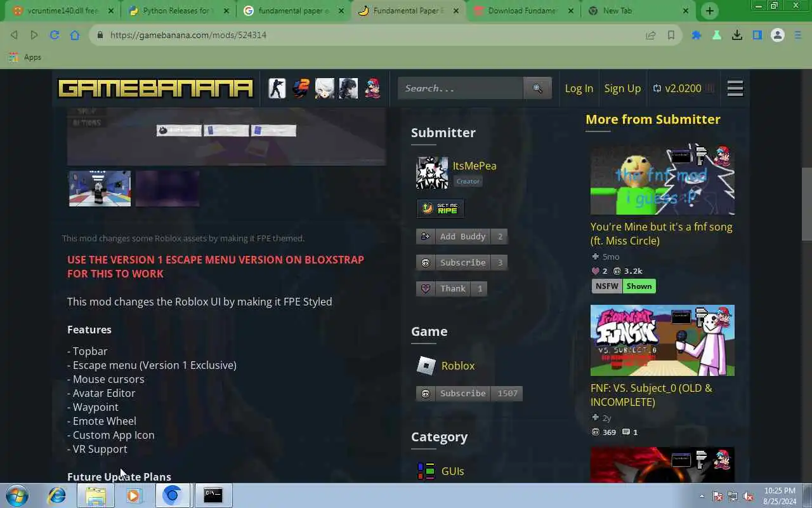Click the Thank button
This screenshot has width=812, height=508.
tap(452, 288)
